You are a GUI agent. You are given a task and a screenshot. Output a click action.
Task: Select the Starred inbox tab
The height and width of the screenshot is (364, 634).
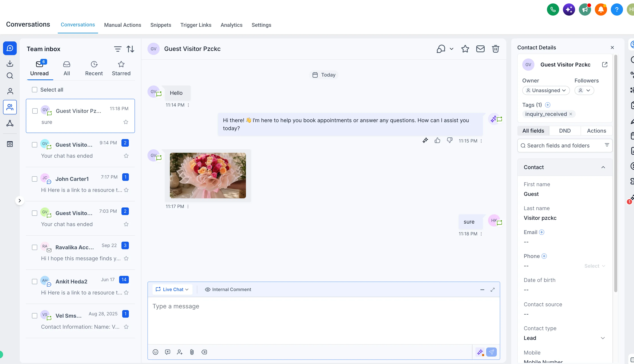coord(121,69)
